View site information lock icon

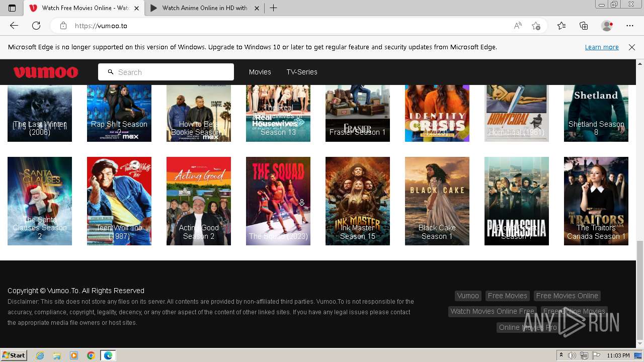[63, 26]
